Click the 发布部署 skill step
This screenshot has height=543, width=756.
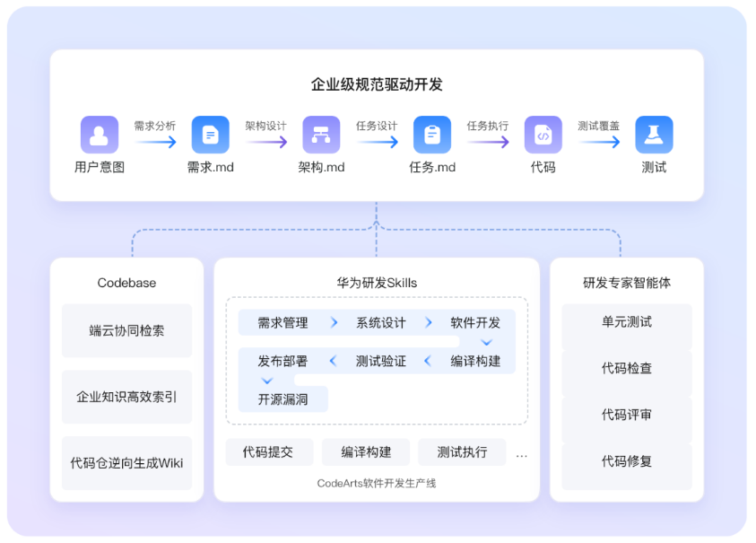click(x=282, y=361)
